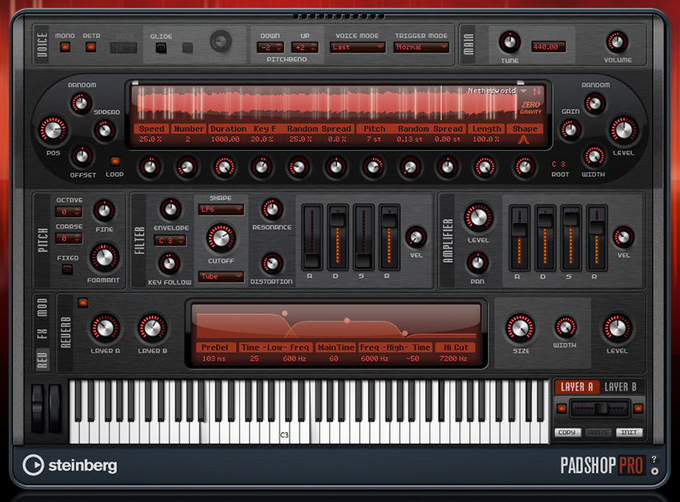This screenshot has height=502, width=680.
Task: Click the amplifier Pan knob
Action: 477,262
